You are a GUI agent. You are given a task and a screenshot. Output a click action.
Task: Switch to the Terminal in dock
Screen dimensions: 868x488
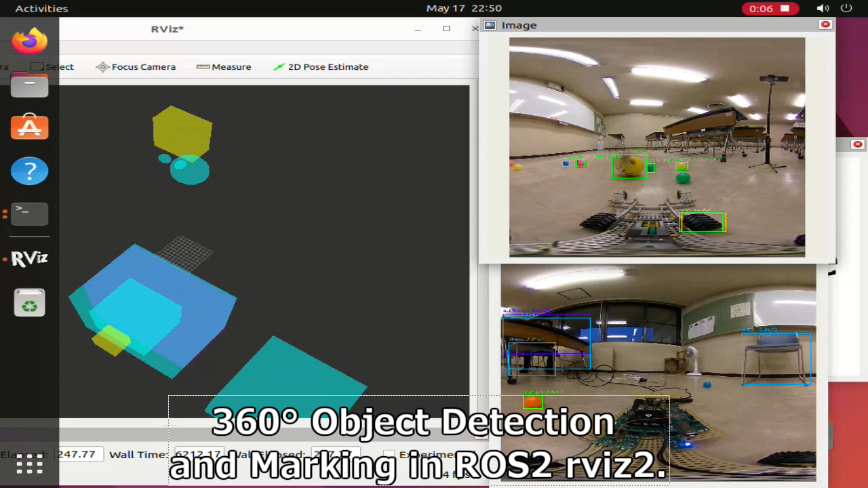point(29,213)
